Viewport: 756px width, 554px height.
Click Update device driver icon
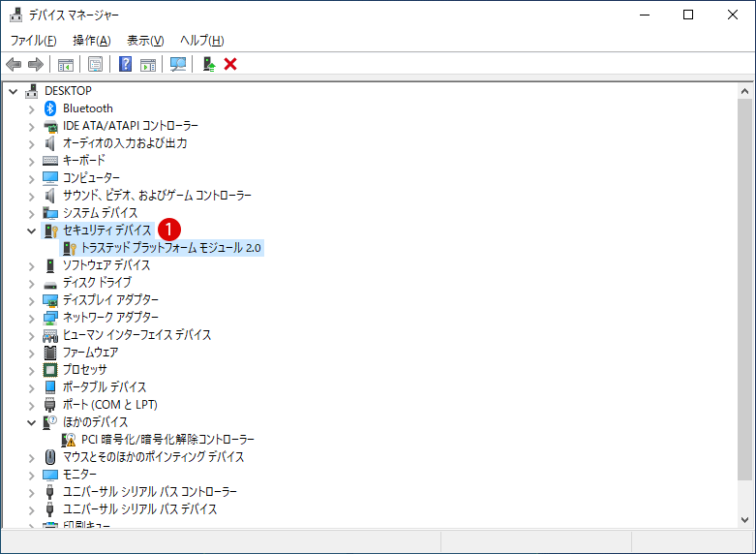coord(209,64)
